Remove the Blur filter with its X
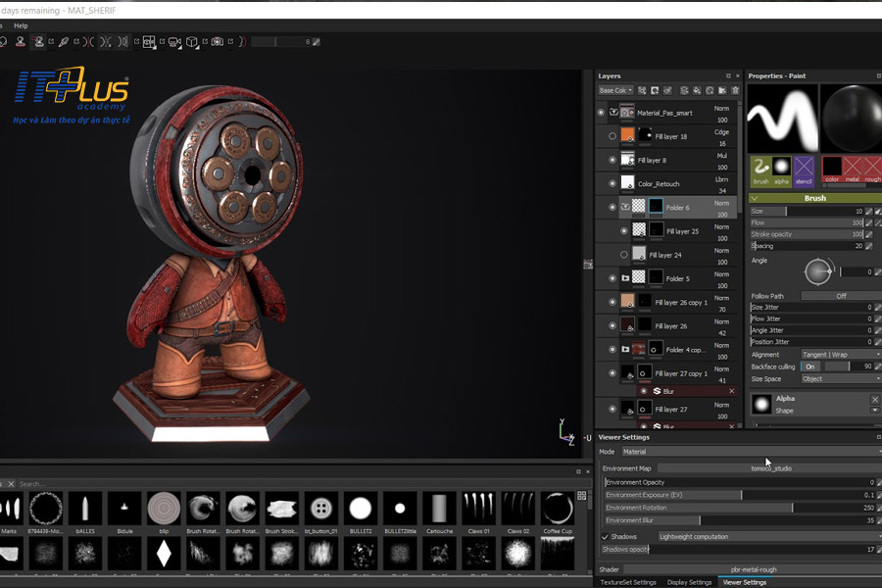 [x=731, y=391]
